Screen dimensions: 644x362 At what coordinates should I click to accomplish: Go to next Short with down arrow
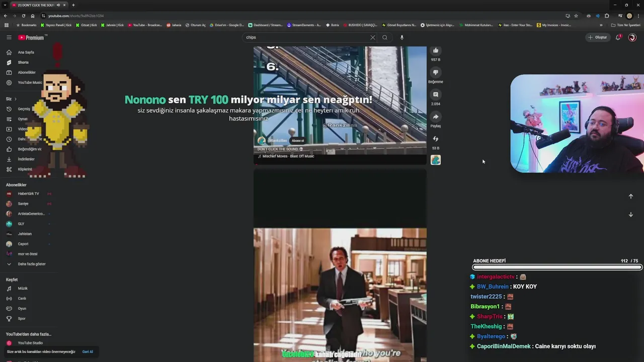(x=631, y=215)
